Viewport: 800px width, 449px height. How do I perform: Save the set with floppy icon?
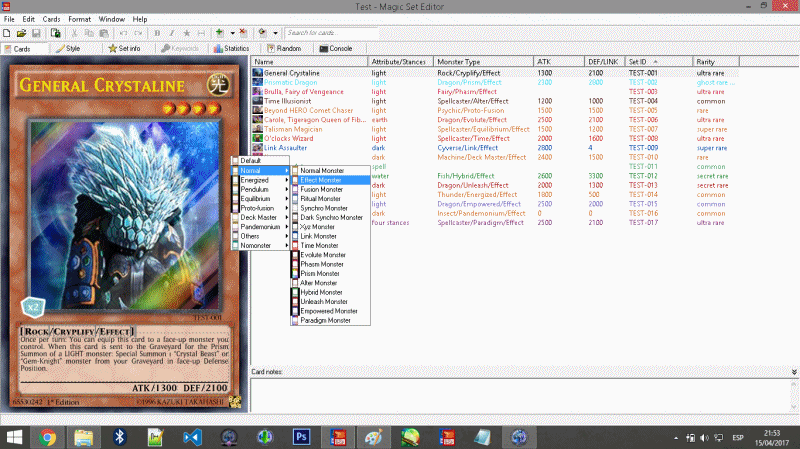(36, 33)
